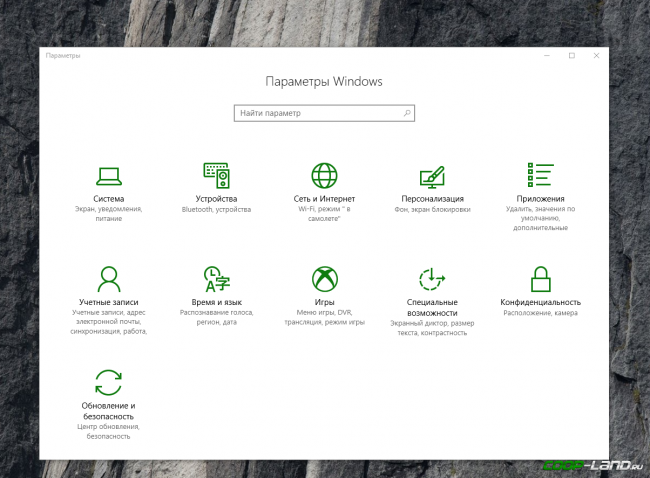Click the Найти параметр search field
The width and height of the screenshot is (650, 478).
pos(324,113)
